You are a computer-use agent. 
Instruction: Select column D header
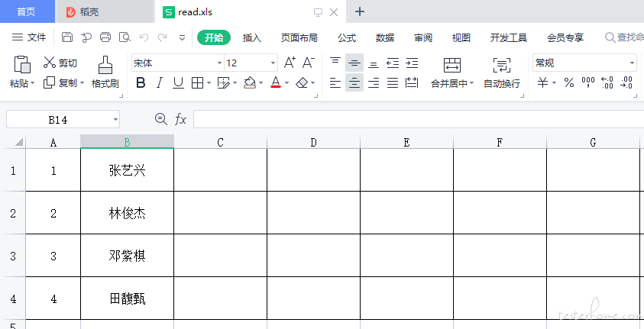313,142
